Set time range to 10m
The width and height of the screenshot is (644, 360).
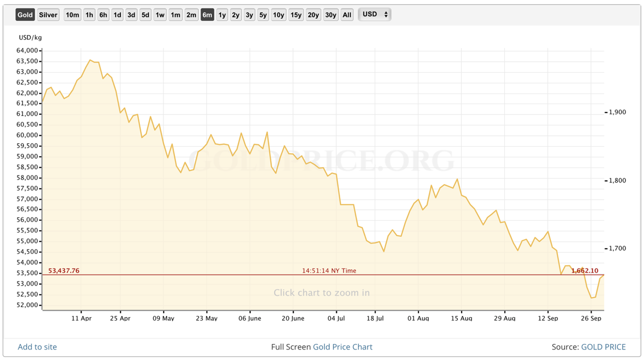[72, 15]
